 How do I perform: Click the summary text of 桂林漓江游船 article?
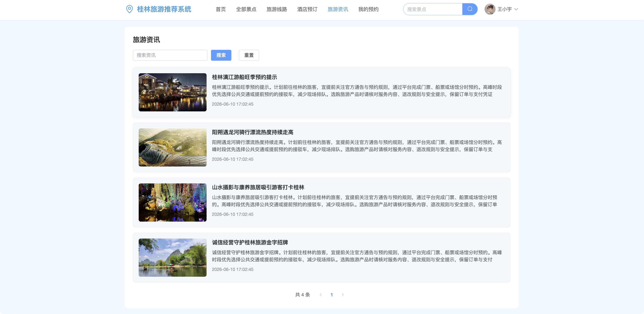[357, 91]
